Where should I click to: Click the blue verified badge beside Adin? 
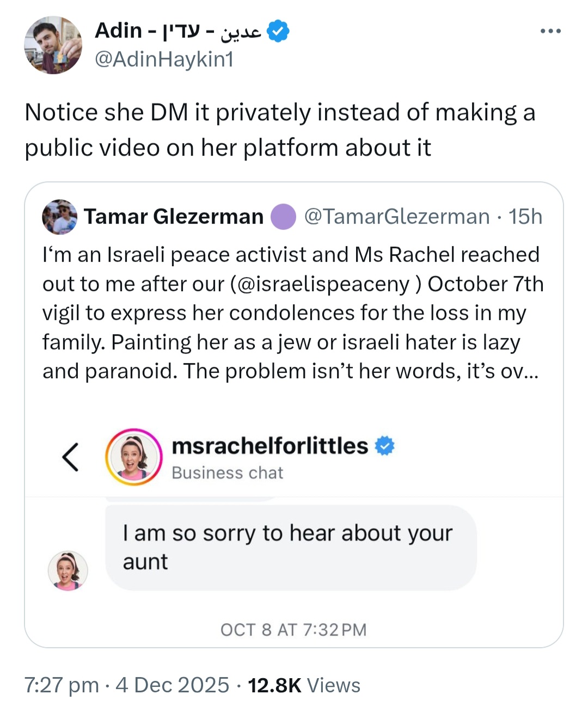pos(279,31)
